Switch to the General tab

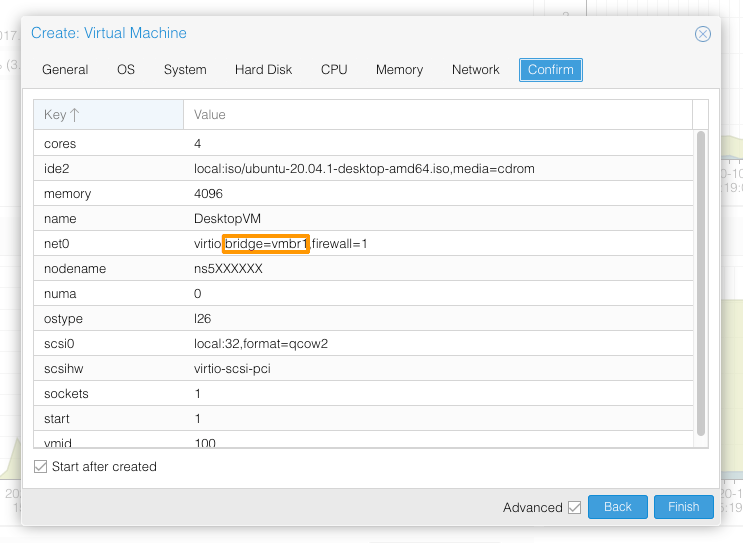click(x=65, y=70)
